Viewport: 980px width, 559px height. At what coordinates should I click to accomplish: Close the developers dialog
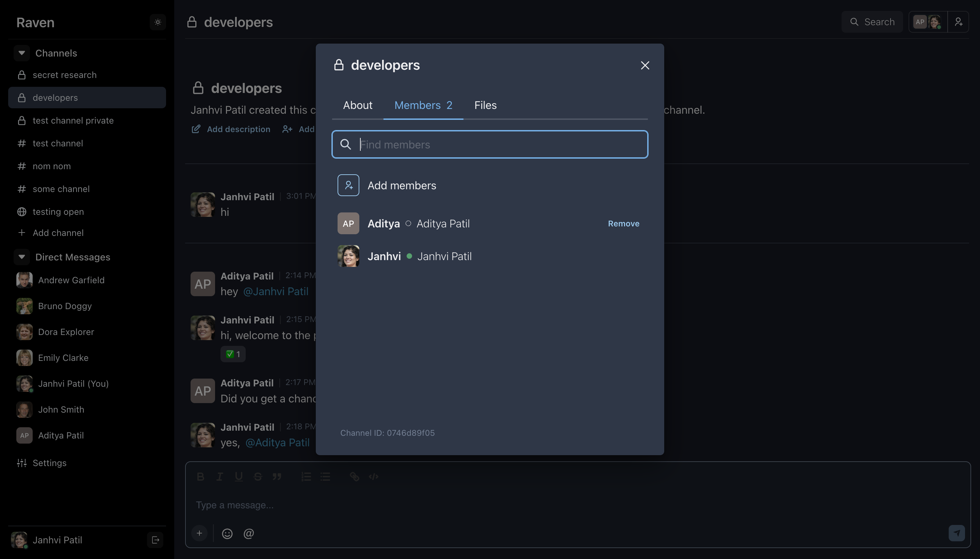pyautogui.click(x=644, y=65)
